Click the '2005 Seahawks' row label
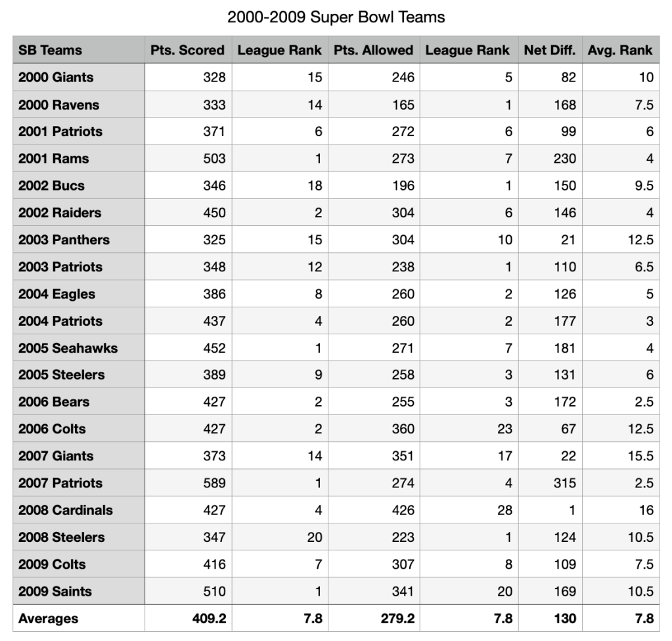The width and height of the screenshot is (672, 641). tap(68, 348)
